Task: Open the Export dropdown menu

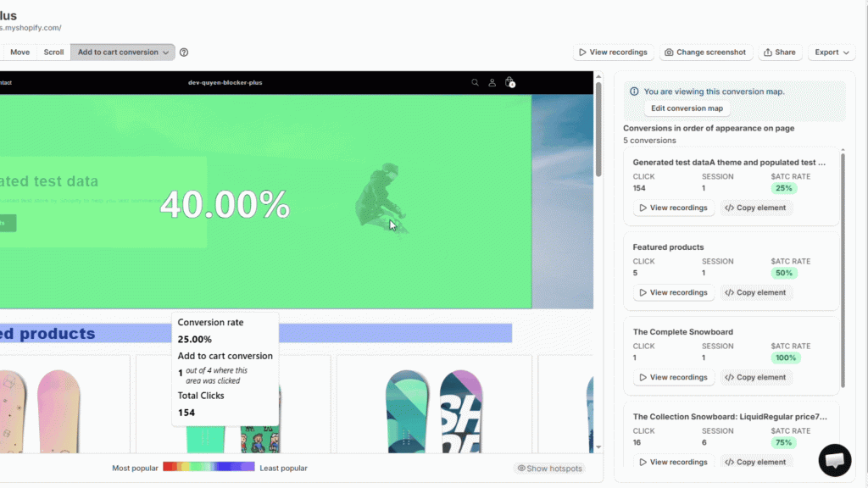Action: tap(832, 53)
